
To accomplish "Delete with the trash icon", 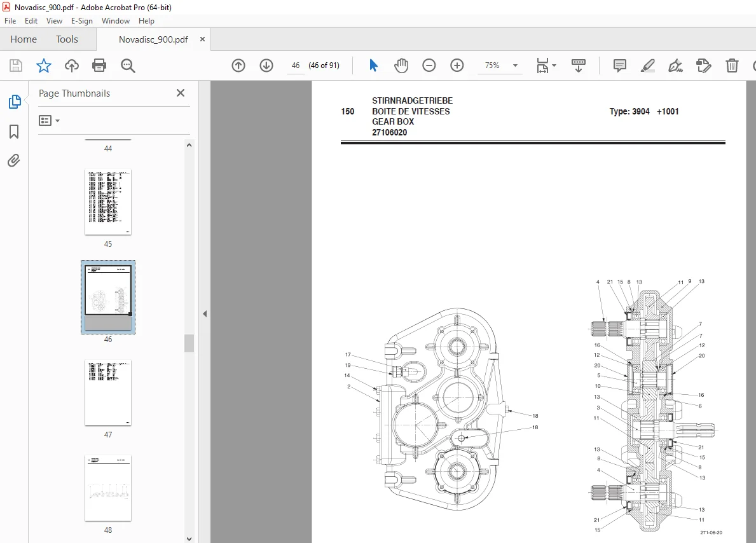I will [732, 65].
